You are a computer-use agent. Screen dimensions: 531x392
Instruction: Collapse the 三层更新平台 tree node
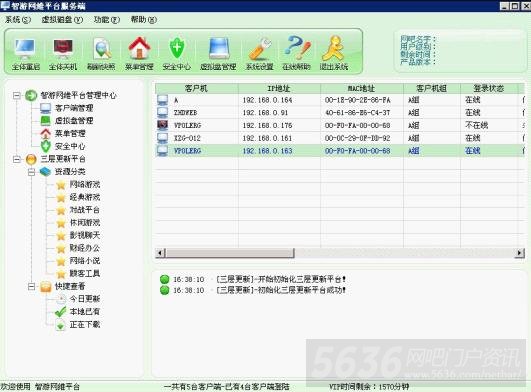[16, 159]
